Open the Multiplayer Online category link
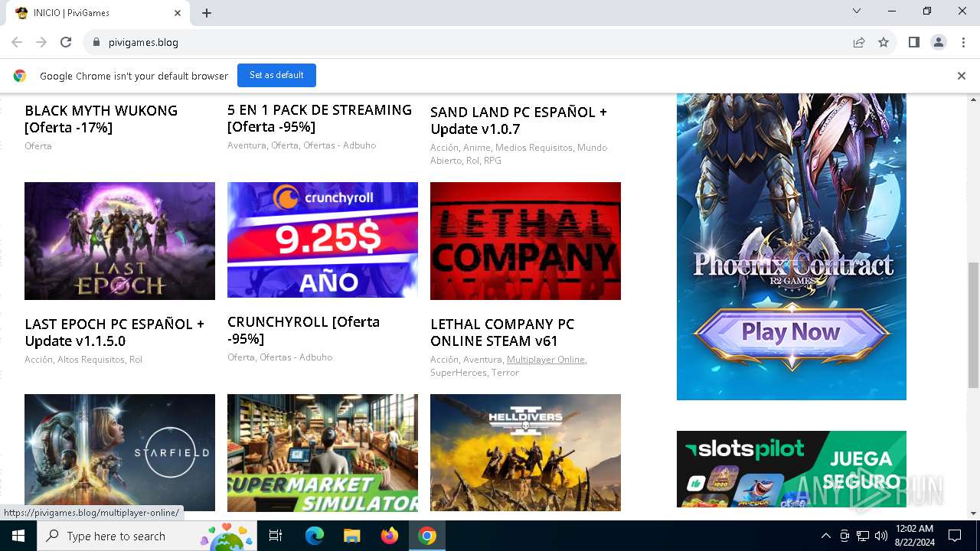 tap(545, 360)
